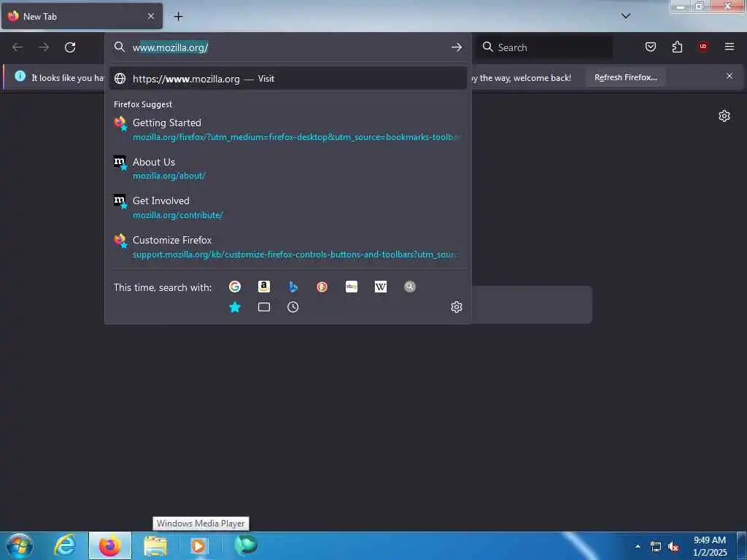This screenshot has width=747, height=560.
Task: Open Windows Explorer folder in taskbar
Action: [155, 545]
